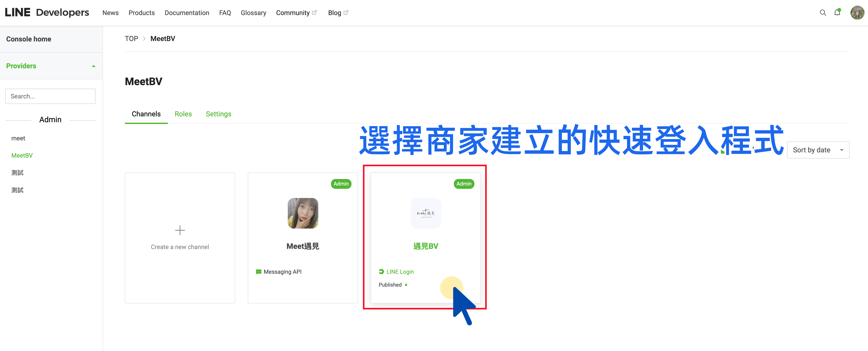Open the Meet遇見 channel avatar
Viewport: 868px width, 351px height.
[x=303, y=213]
